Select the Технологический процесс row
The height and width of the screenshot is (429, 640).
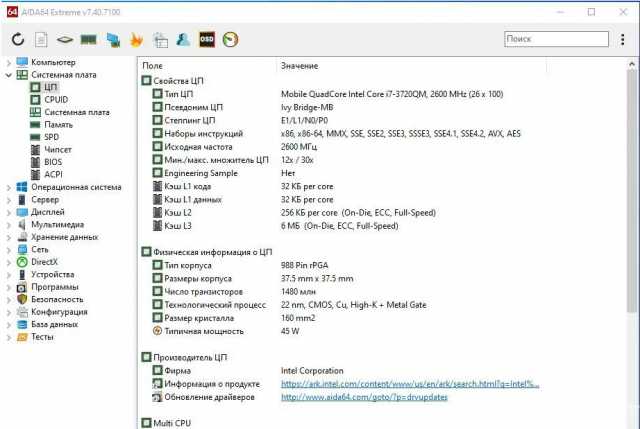point(289,305)
